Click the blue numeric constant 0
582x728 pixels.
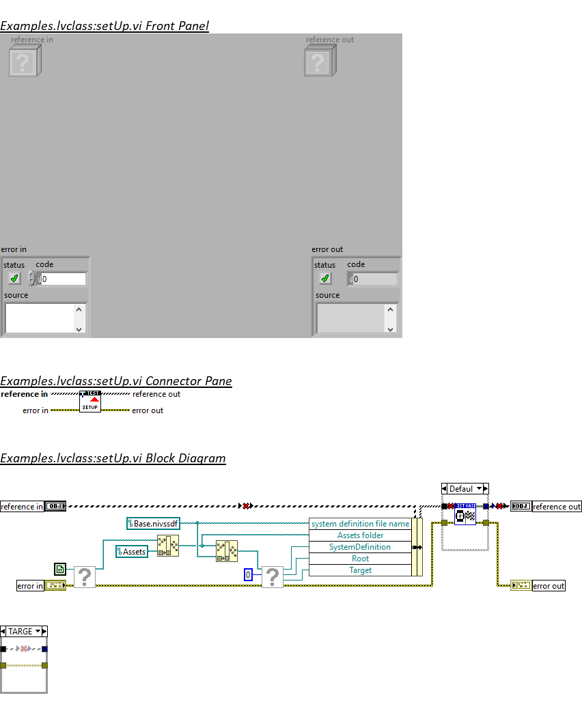pos(248,575)
